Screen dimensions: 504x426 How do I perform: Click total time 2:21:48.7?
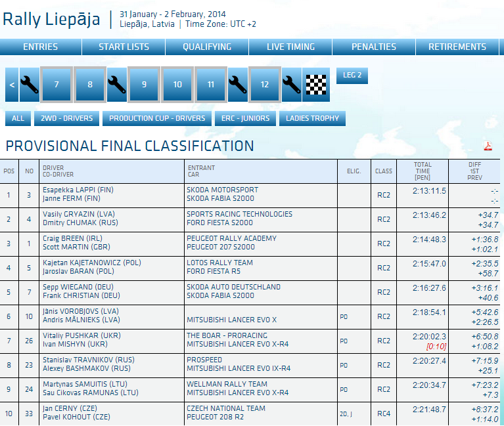[x=430, y=410]
